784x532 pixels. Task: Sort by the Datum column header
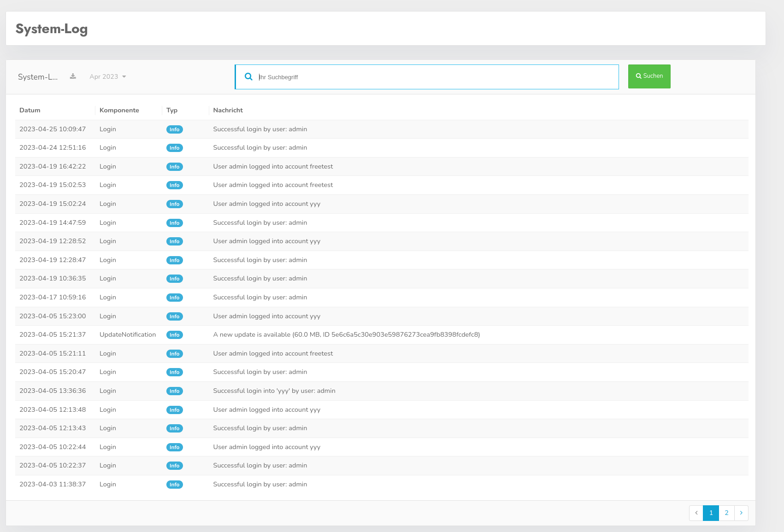30,110
